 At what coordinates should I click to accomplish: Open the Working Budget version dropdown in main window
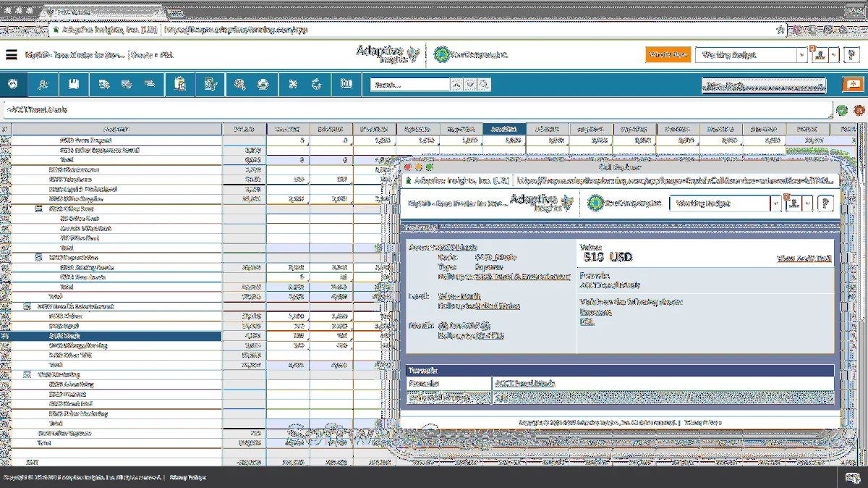point(802,54)
